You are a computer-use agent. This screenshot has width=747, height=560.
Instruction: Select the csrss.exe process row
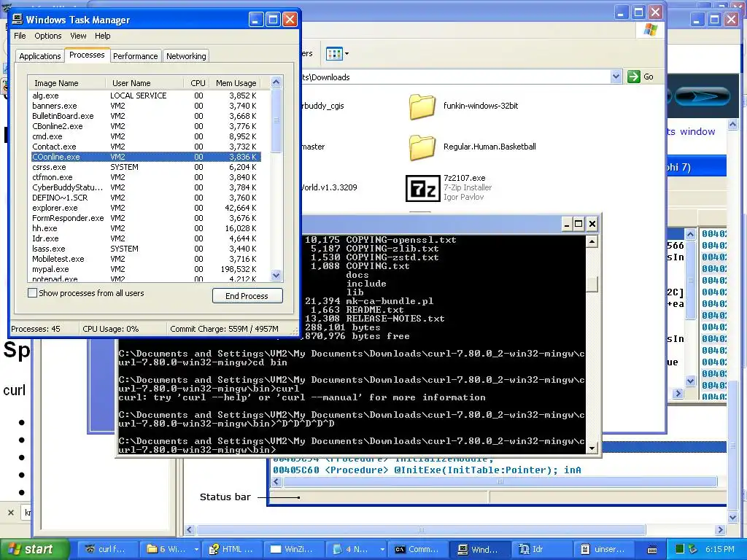point(146,167)
